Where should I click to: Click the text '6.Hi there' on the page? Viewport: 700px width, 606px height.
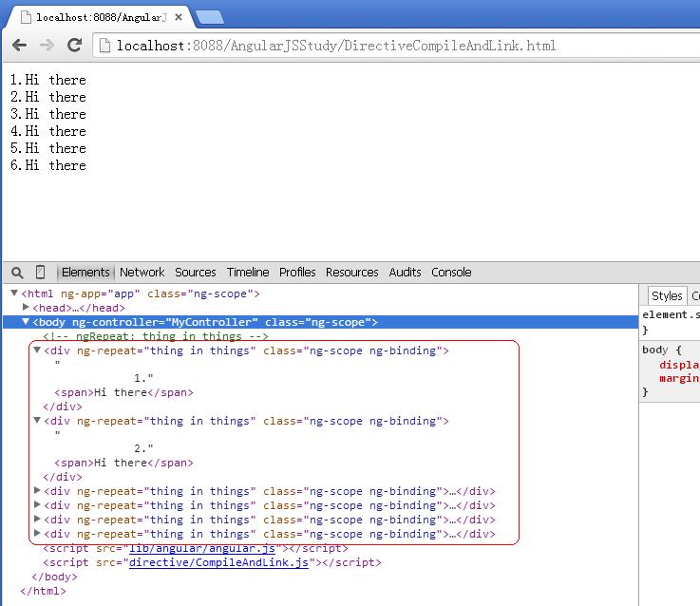tap(48, 165)
